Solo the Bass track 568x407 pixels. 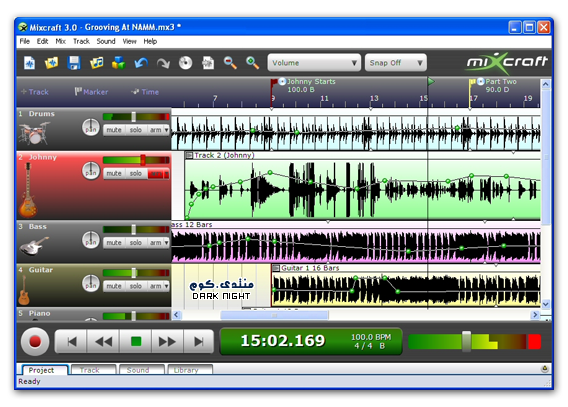136,243
